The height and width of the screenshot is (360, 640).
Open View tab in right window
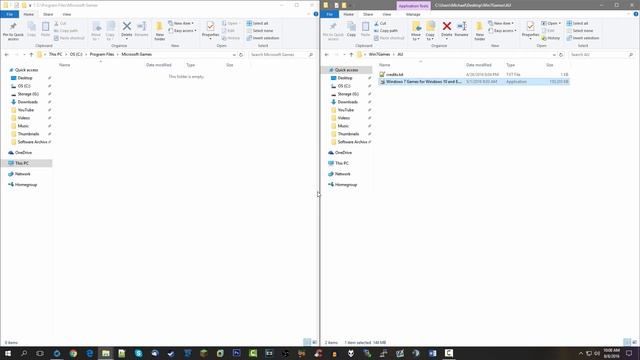tap(387, 14)
